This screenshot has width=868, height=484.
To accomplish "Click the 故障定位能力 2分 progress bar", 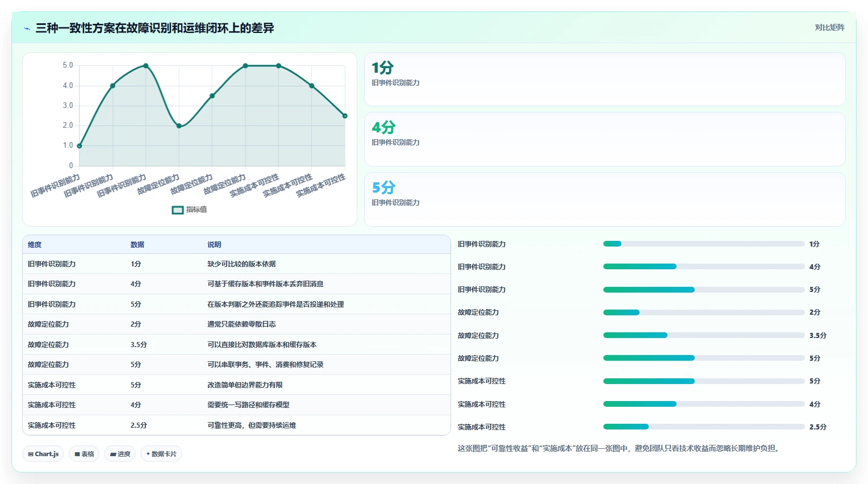I will point(704,312).
